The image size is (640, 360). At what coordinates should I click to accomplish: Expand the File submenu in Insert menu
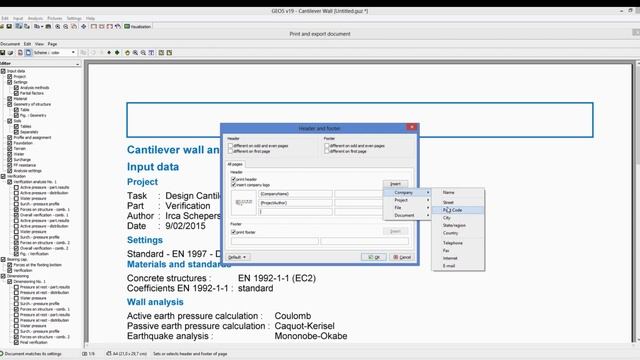point(407,208)
